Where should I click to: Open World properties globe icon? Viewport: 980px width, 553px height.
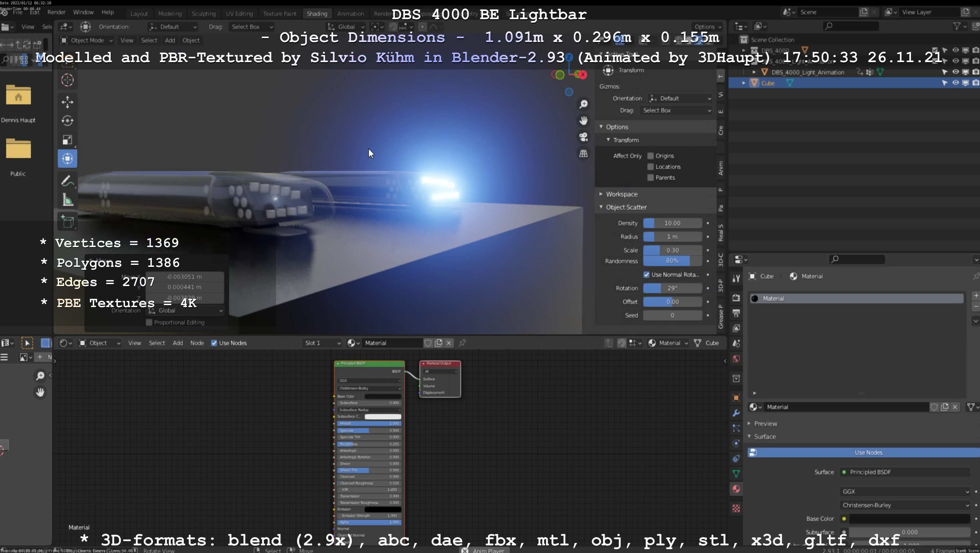pyautogui.click(x=736, y=359)
